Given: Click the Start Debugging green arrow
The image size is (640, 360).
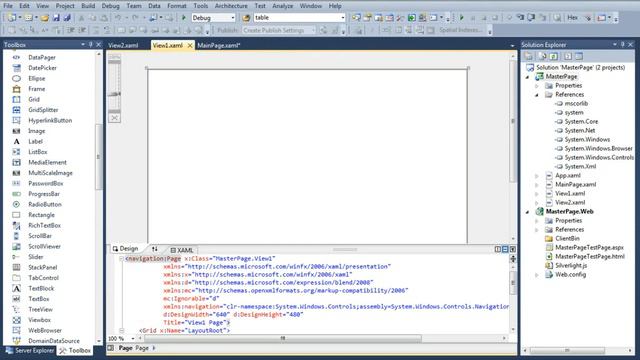Looking at the screenshot, I should (x=184, y=18).
